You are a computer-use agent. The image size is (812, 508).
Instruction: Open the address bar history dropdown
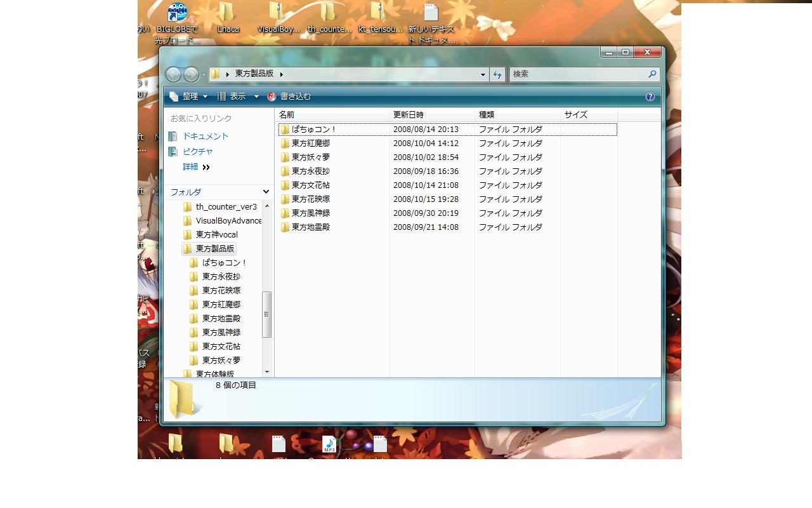pyautogui.click(x=483, y=74)
